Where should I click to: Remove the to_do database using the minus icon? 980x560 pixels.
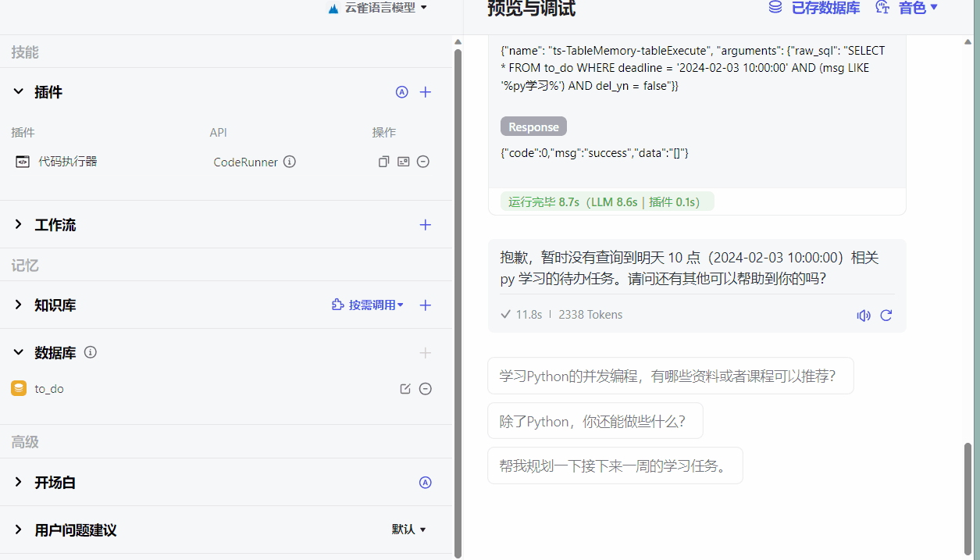coord(426,389)
